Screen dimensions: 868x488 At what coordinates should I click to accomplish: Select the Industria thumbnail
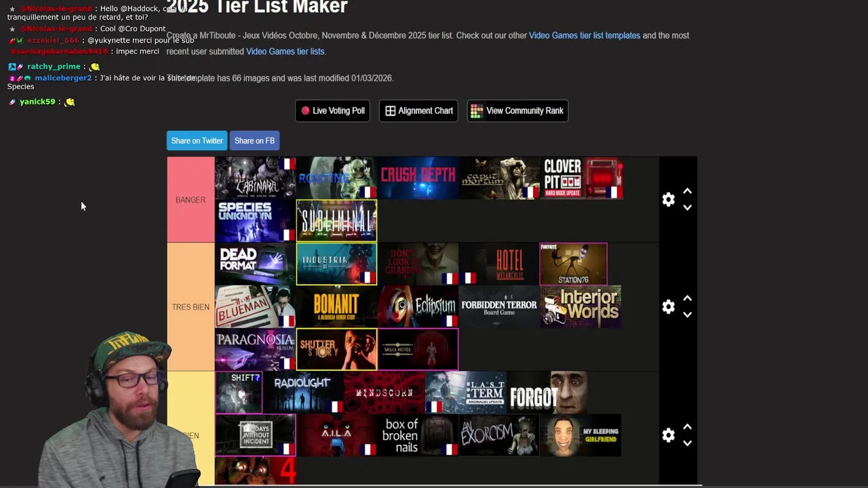pos(336,264)
